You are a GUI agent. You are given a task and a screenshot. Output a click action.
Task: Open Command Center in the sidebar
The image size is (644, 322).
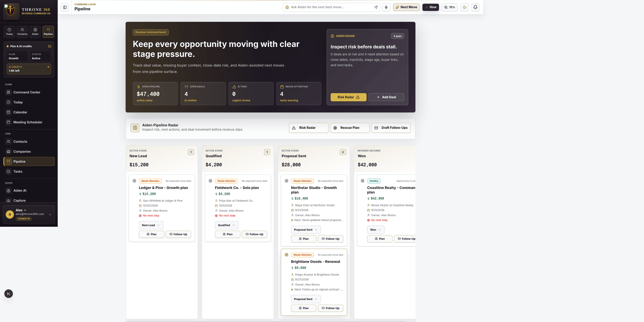point(29,92)
